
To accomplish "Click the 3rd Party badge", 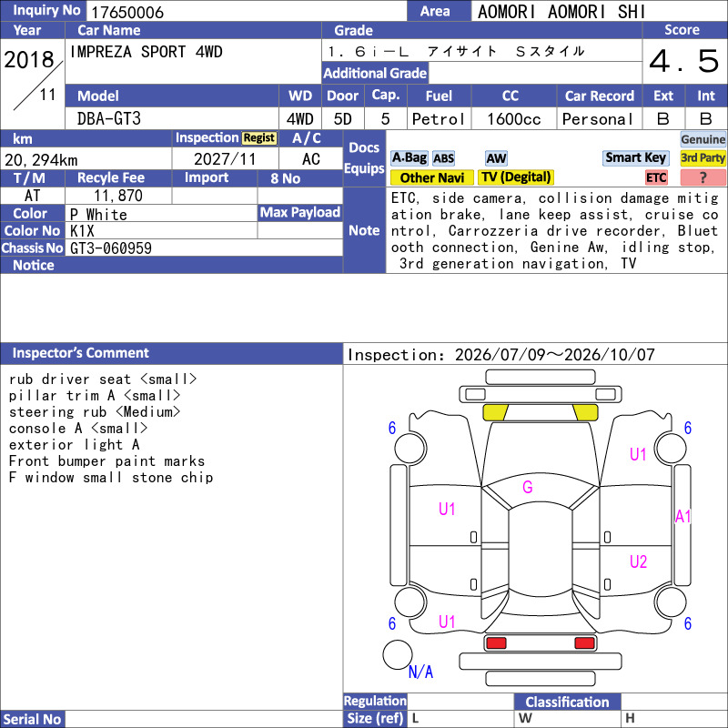I will pyautogui.click(x=703, y=157).
